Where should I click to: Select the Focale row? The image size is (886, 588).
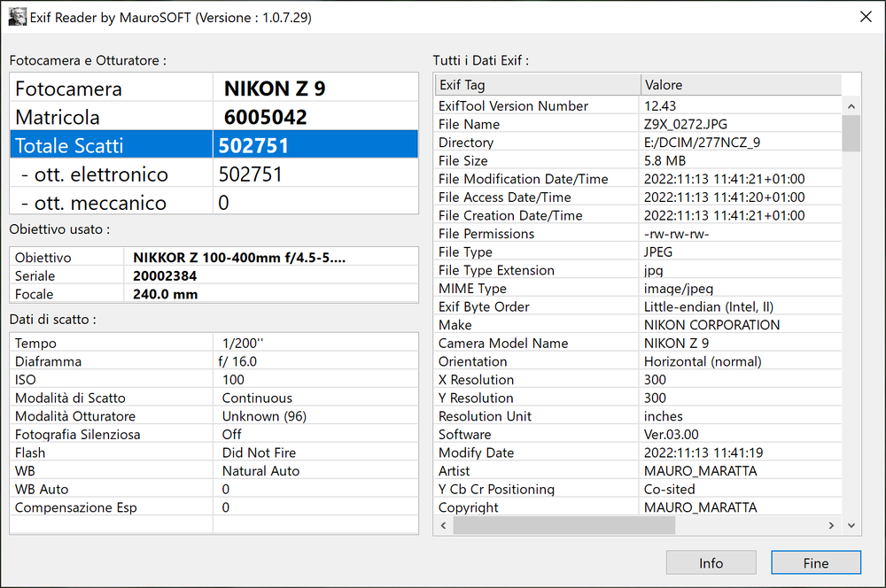point(214,294)
